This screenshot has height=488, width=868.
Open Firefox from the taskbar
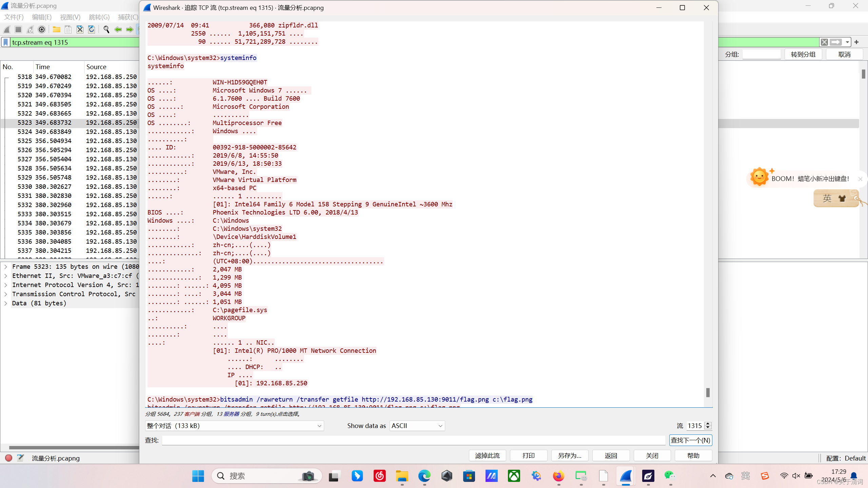coord(558,476)
